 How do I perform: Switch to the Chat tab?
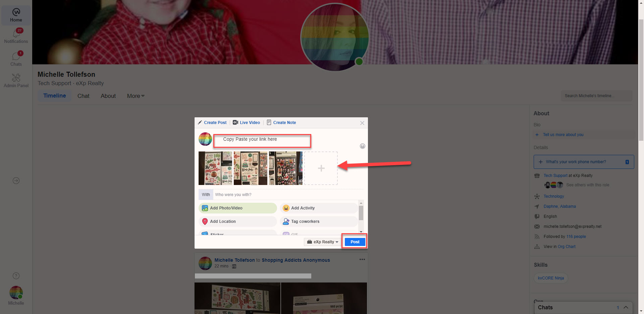pyautogui.click(x=84, y=96)
